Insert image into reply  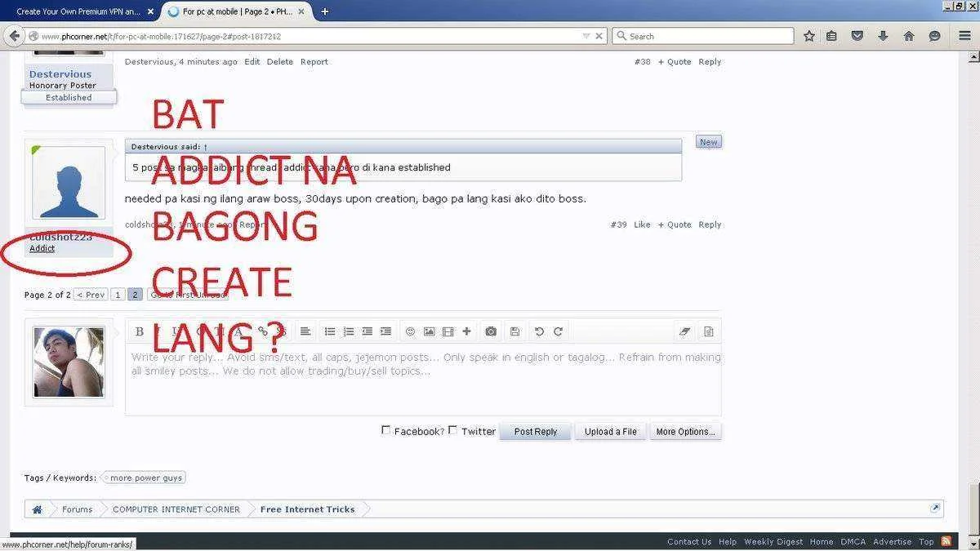(429, 331)
